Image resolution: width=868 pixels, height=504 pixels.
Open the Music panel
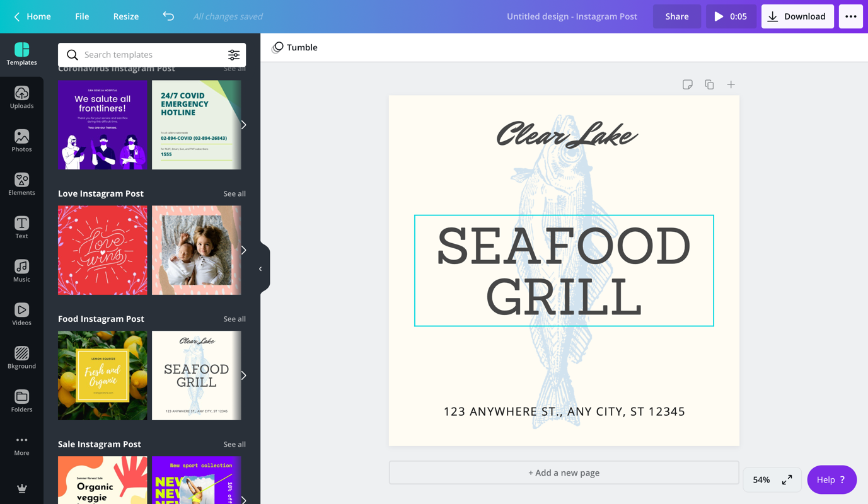pos(21,272)
